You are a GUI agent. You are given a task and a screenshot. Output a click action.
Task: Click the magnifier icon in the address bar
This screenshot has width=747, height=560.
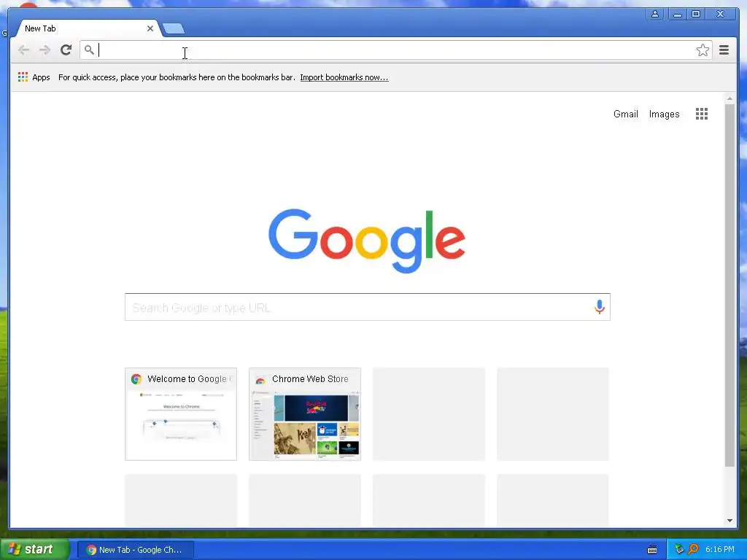click(x=89, y=50)
